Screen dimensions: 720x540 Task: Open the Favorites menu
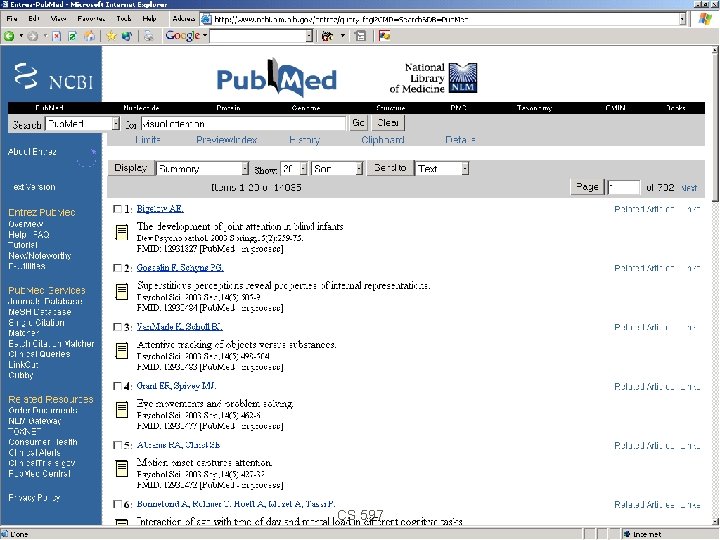pos(91,19)
